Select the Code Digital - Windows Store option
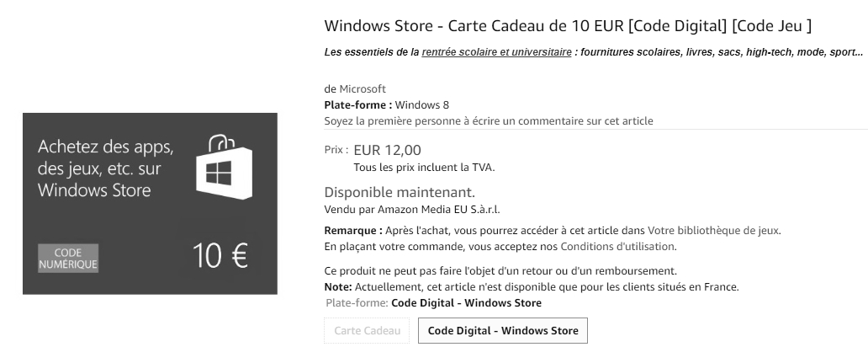The width and height of the screenshot is (868, 347). [x=503, y=331]
